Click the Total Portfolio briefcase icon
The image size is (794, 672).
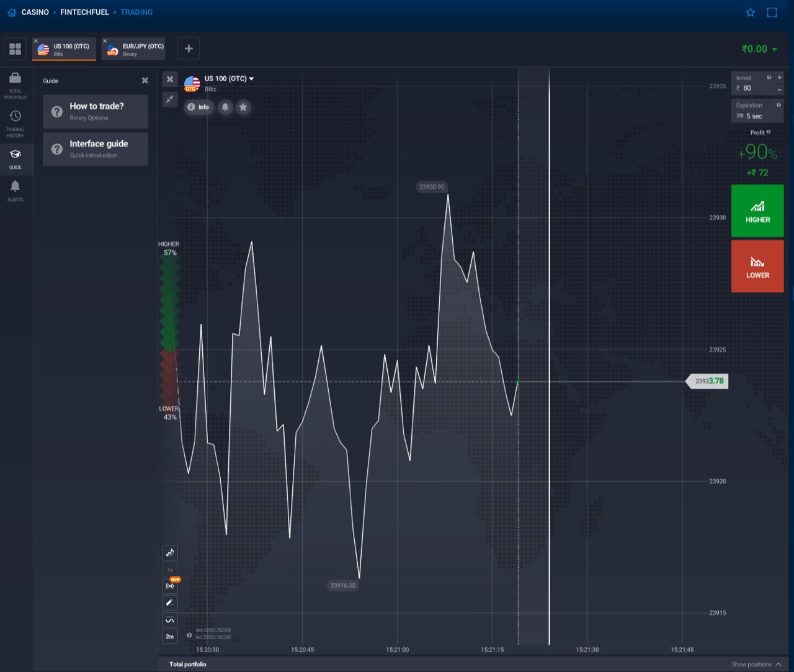click(15, 81)
